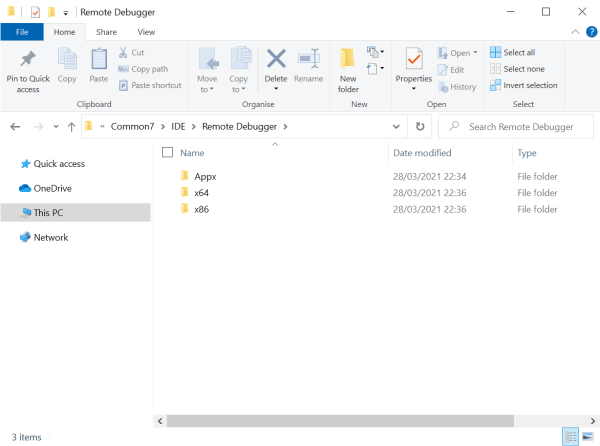600x446 pixels.
Task: Toggle the select-all items checkbox
Action: pos(167,152)
